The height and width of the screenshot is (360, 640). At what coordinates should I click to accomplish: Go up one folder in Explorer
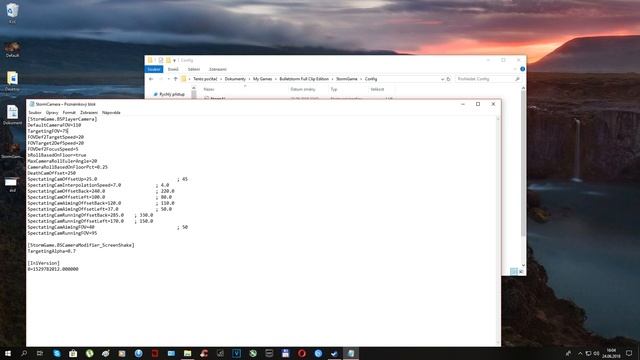[x=176, y=79]
